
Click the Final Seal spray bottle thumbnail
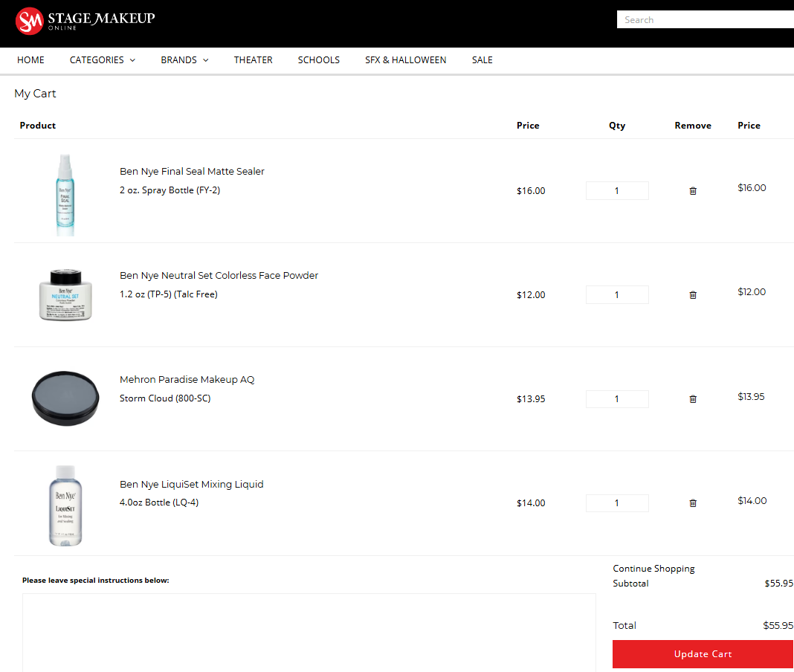65,195
